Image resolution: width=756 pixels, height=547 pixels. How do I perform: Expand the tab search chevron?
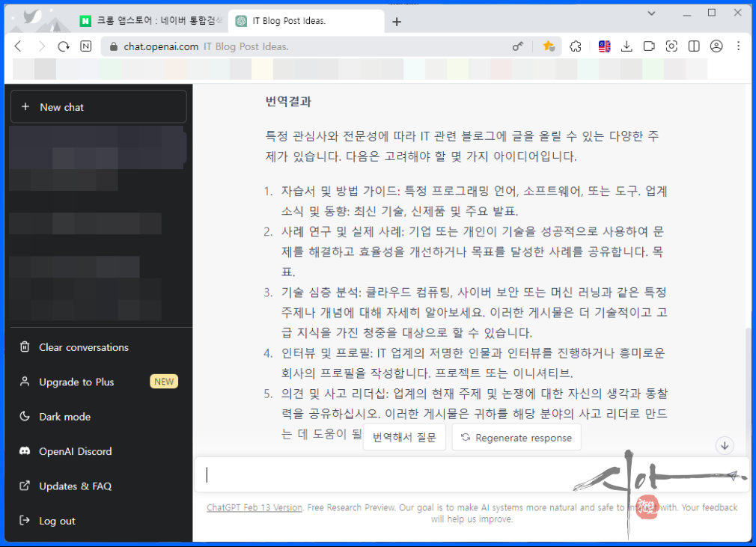click(651, 13)
